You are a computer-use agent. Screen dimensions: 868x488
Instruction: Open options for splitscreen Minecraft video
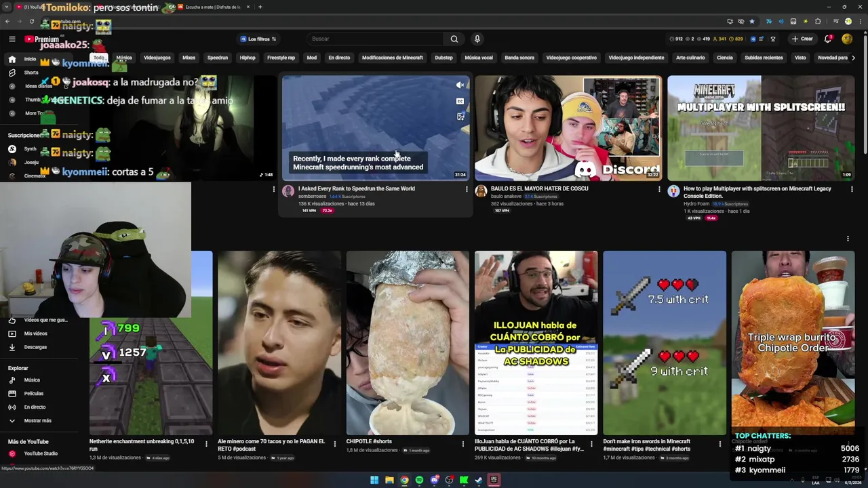coord(852,189)
